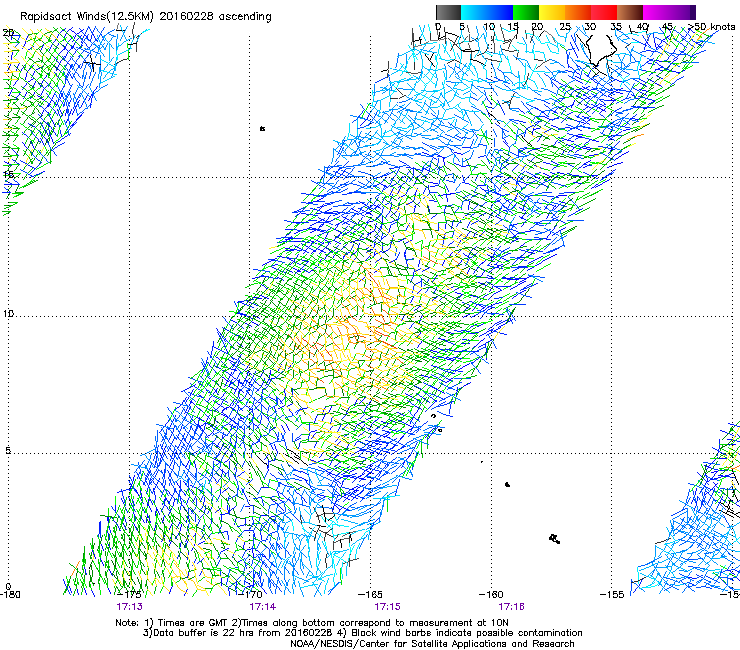Screen dimensions: 740x650
Task: Click the '>50 knots' legend label
Action: coord(711,27)
